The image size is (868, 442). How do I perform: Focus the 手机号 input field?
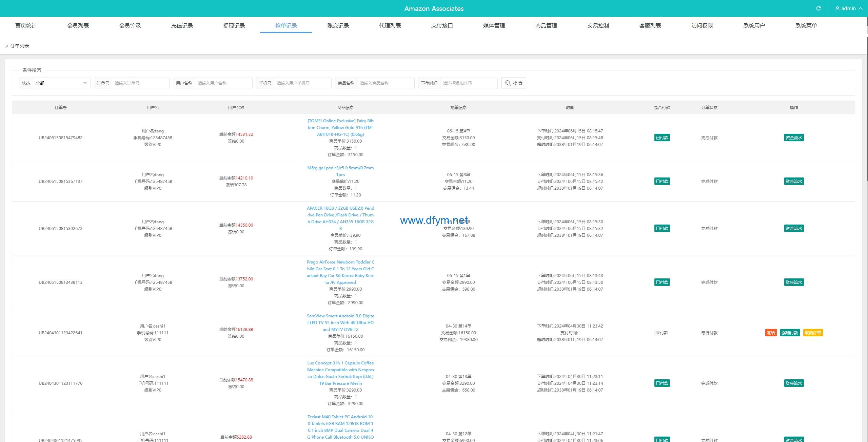[302, 83]
